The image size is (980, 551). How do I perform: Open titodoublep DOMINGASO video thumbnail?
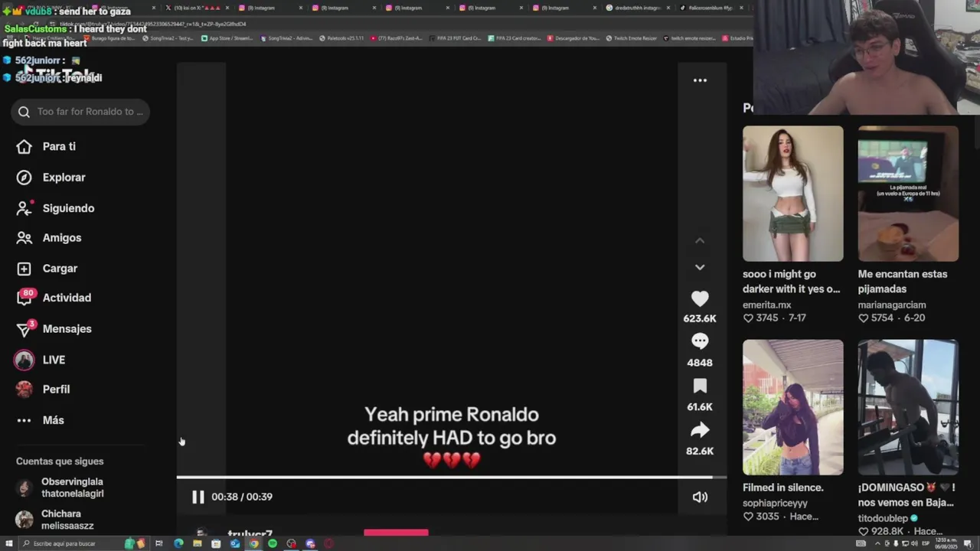coord(908,408)
